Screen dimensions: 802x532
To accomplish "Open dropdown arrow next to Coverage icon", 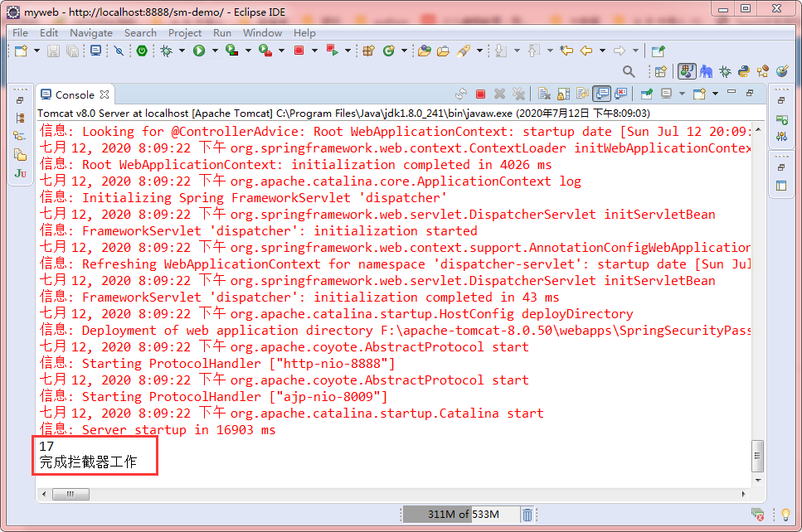I will pos(248,51).
